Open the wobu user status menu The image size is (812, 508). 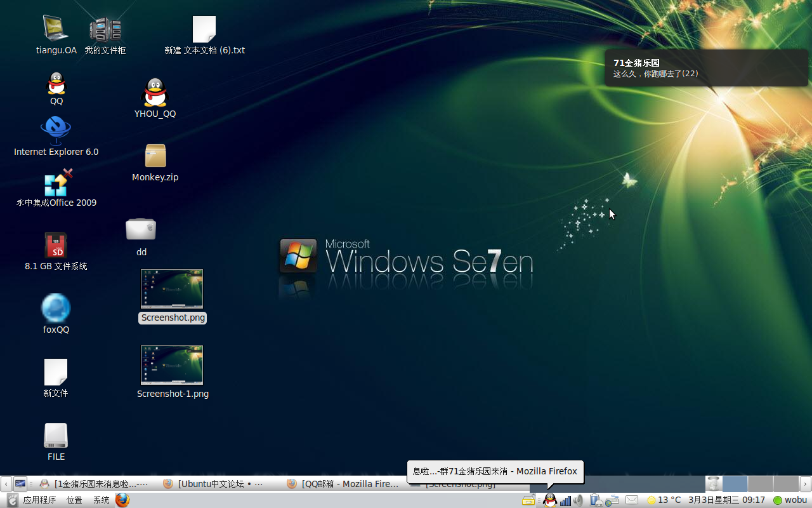click(790, 500)
